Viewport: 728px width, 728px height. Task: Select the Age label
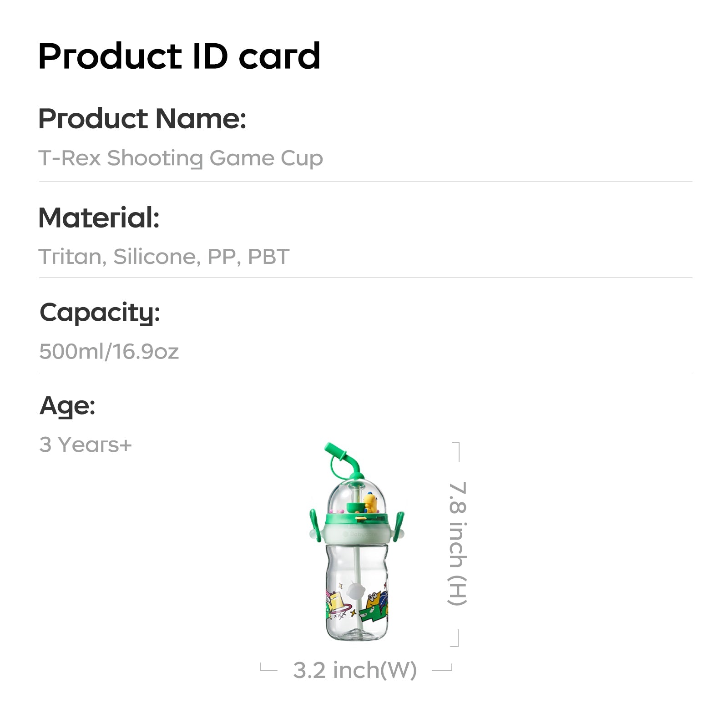click(x=67, y=405)
